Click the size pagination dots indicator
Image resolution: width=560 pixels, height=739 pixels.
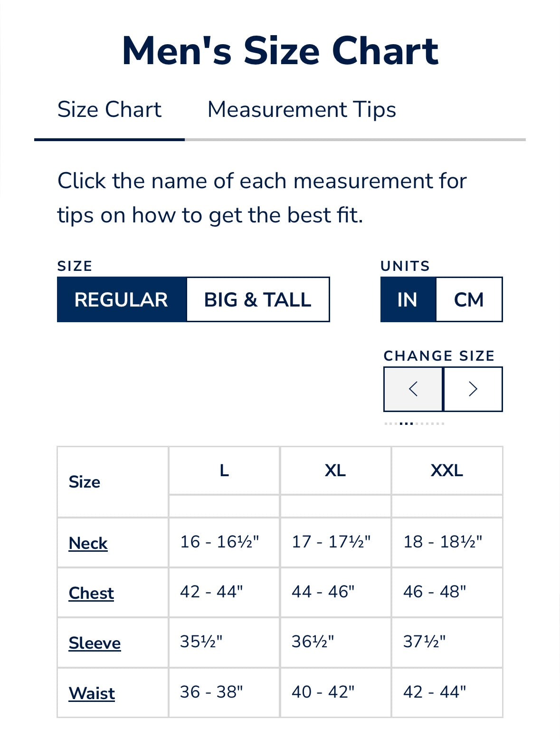click(x=414, y=423)
